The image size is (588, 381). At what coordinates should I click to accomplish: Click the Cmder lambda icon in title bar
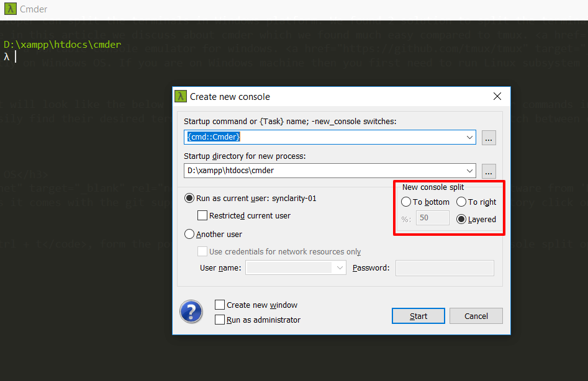[10, 9]
